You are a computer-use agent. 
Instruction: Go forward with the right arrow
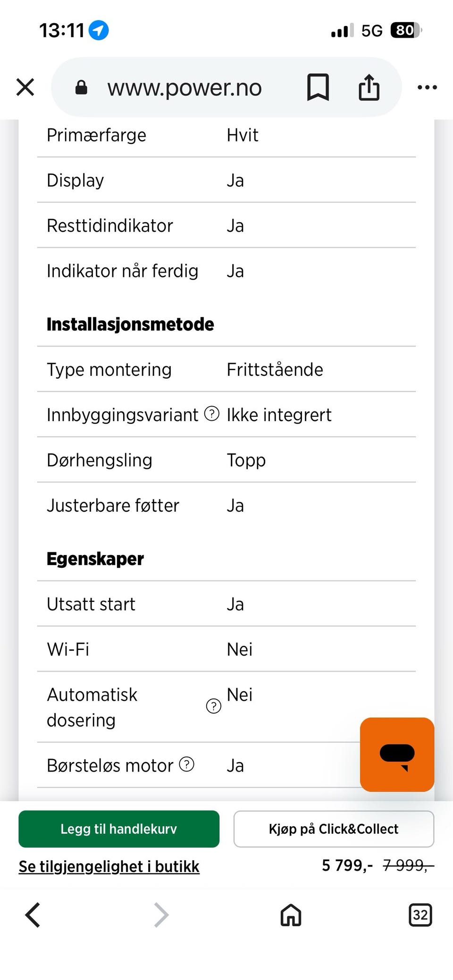[161, 915]
